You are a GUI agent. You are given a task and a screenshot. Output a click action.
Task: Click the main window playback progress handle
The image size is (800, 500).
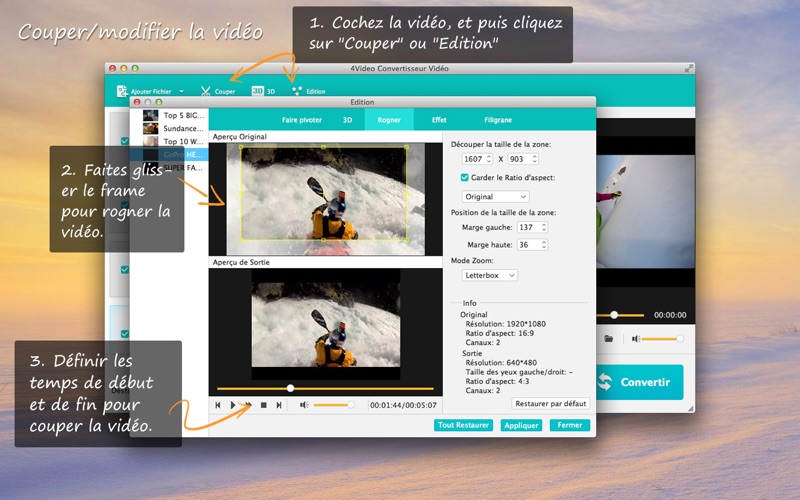pyautogui.click(x=614, y=315)
